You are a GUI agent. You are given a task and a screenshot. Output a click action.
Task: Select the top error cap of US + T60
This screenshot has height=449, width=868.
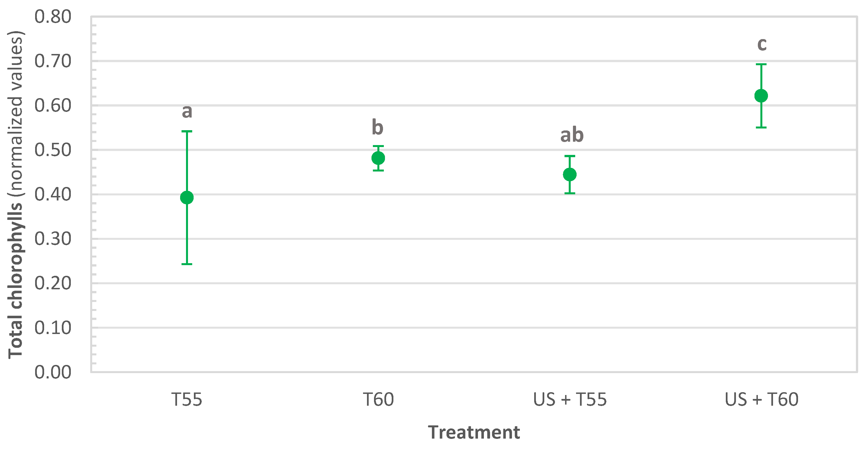click(x=761, y=64)
